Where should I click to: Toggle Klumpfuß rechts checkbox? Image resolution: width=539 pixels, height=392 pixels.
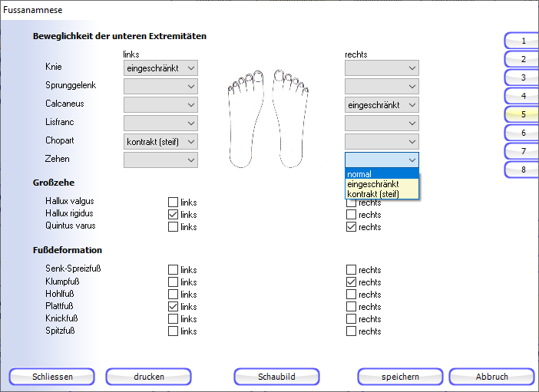point(351,282)
